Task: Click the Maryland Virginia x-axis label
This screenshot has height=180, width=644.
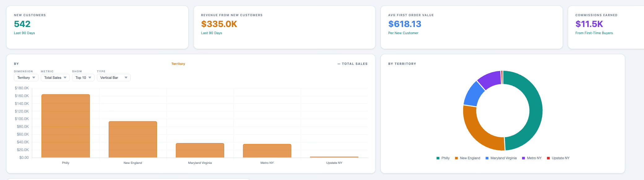Action: click(x=200, y=163)
